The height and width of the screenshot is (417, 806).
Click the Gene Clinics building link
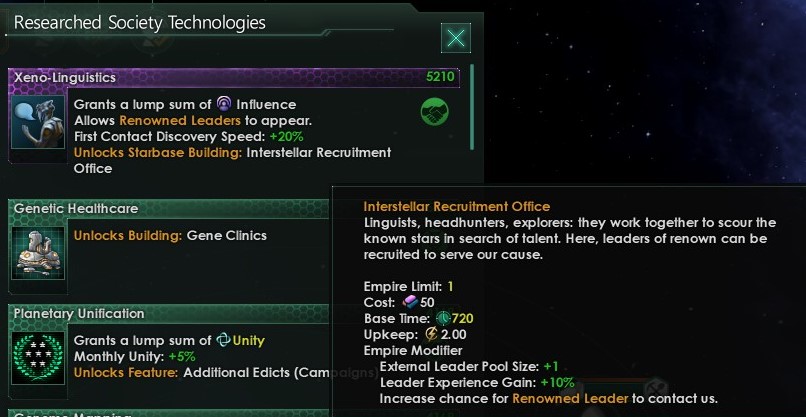pos(227,236)
